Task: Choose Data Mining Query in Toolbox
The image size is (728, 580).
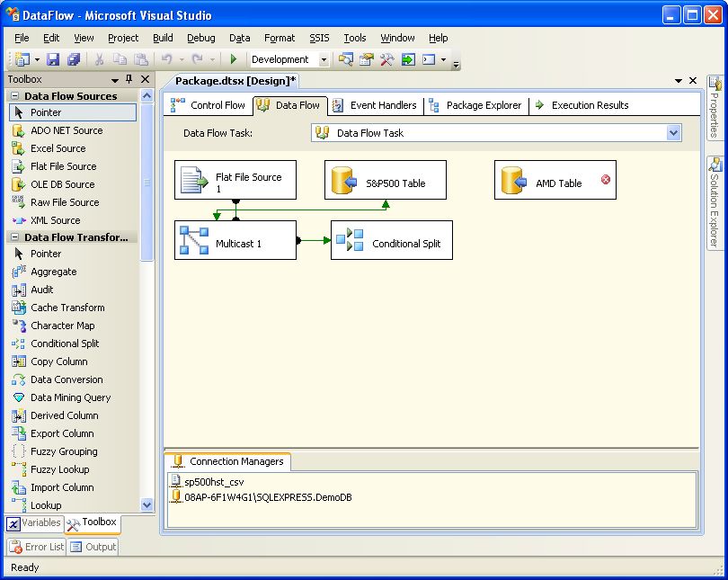Action: (70, 397)
